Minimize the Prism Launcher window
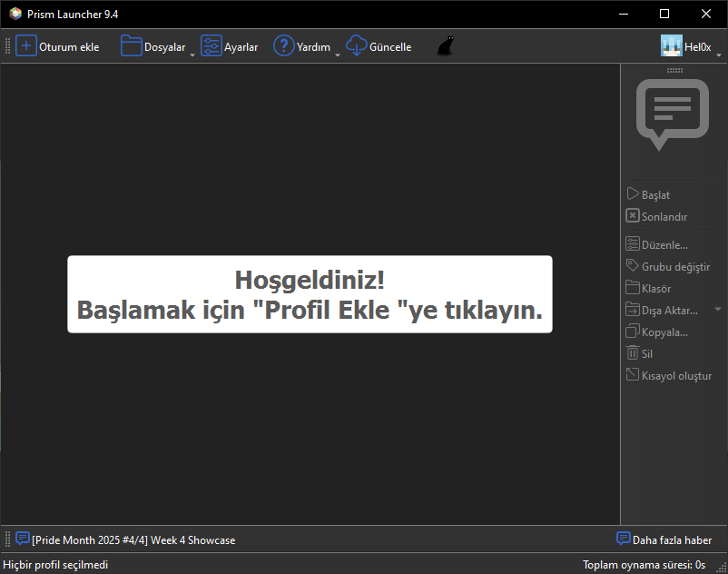The height and width of the screenshot is (574, 728). 624,14
